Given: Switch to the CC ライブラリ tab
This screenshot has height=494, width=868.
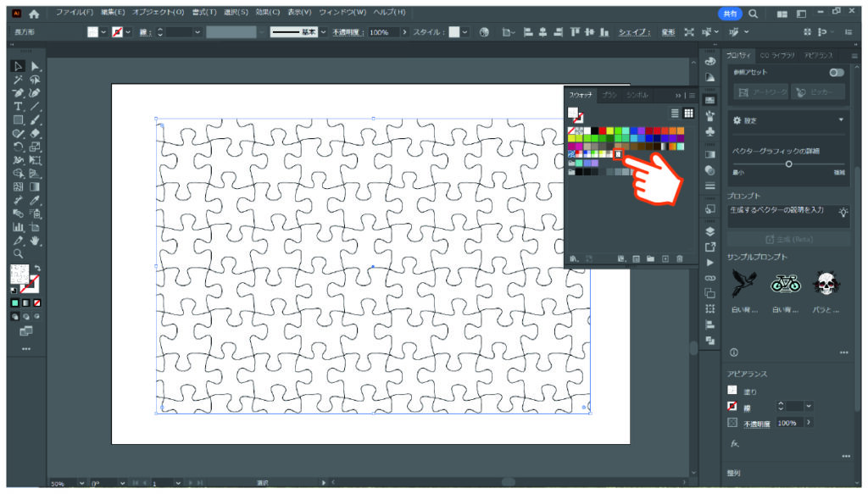Looking at the screenshot, I should [777, 55].
